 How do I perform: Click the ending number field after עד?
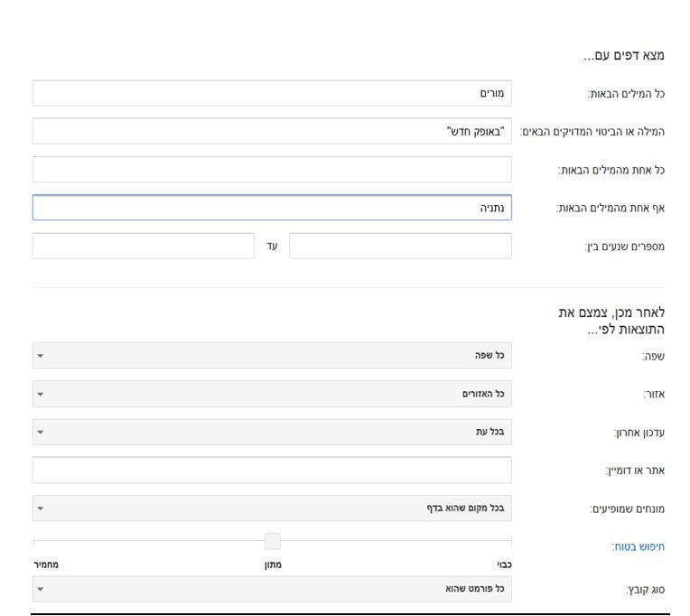coord(144,246)
